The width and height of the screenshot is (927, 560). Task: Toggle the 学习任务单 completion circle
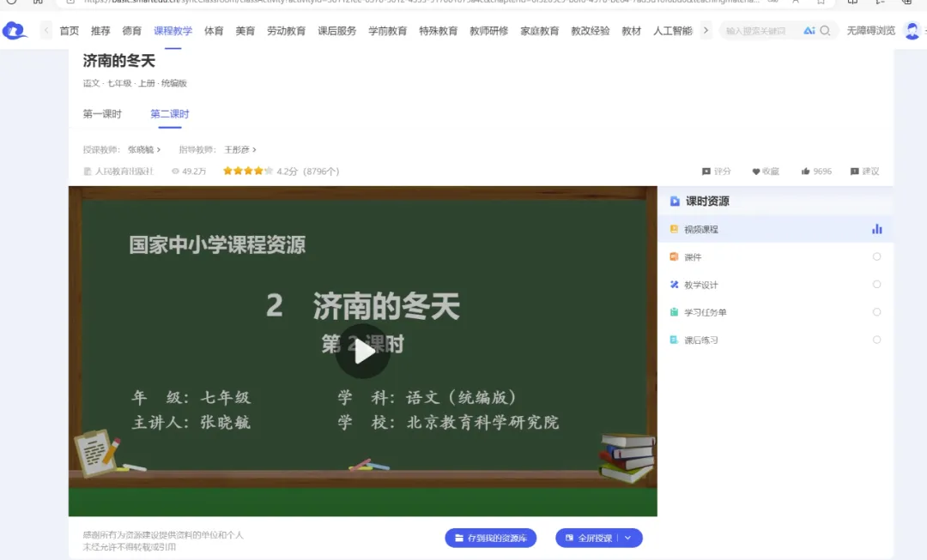point(876,312)
